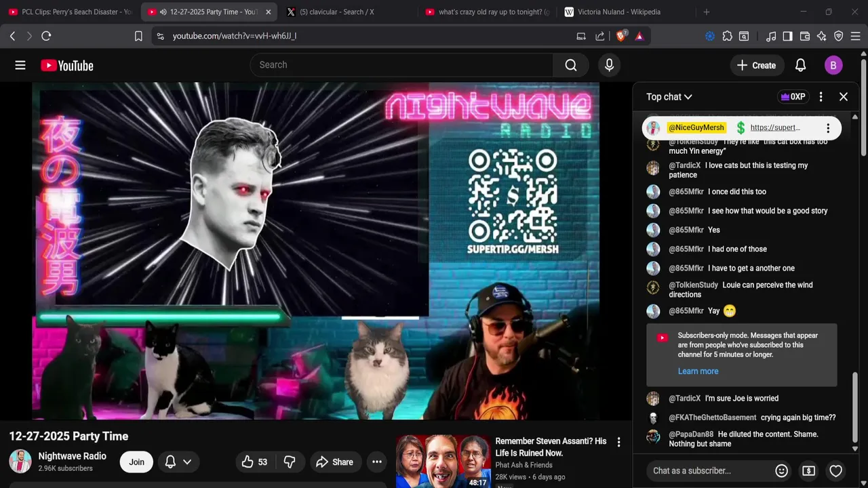Open Brave VPN shield icon

click(838, 36)
